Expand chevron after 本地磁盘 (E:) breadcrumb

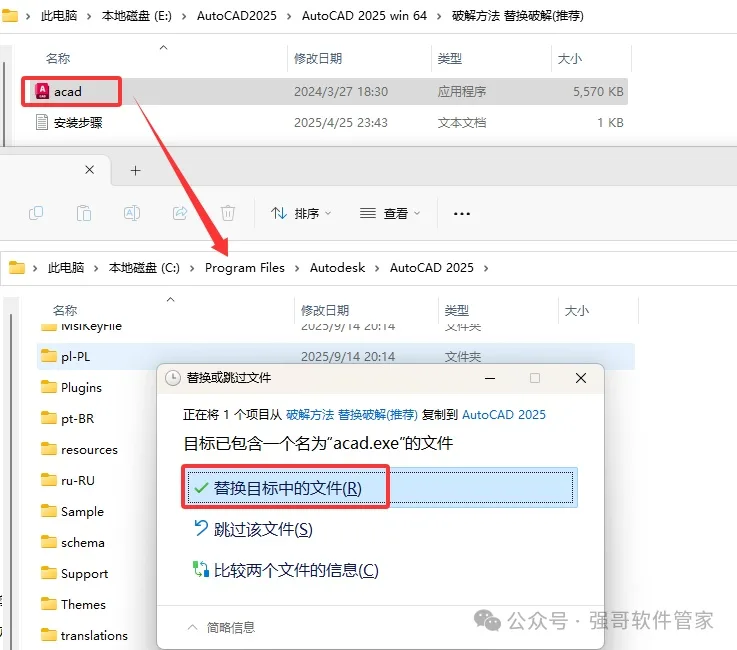pos(184,16)
